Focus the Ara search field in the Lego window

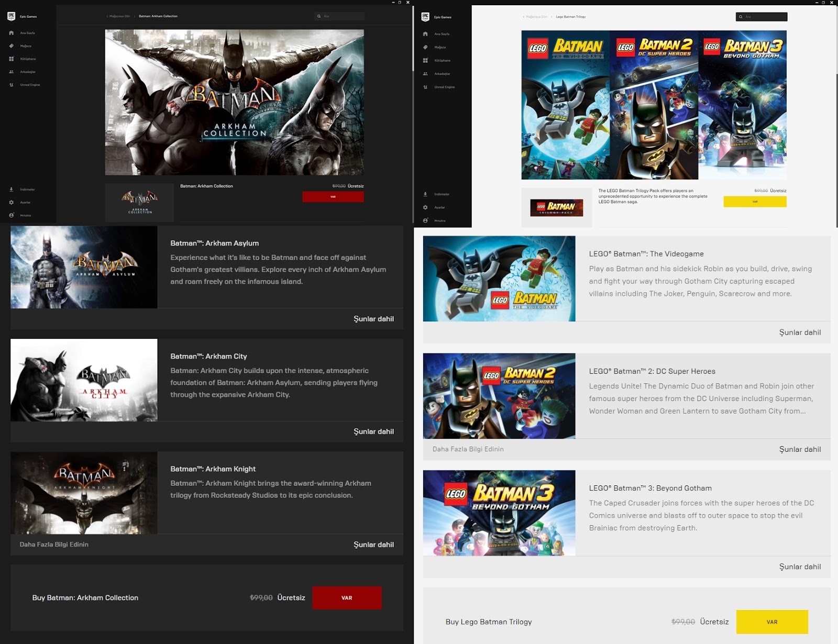(x=762, y=17)
